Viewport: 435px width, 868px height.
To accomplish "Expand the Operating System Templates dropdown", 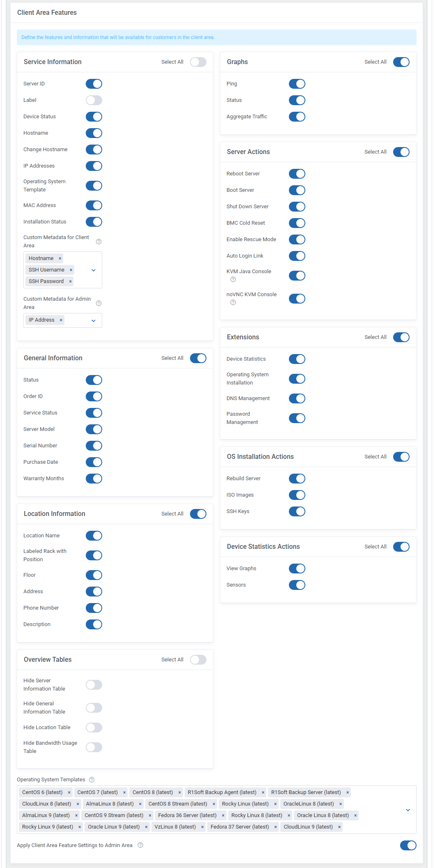I will tap(408, 810).
